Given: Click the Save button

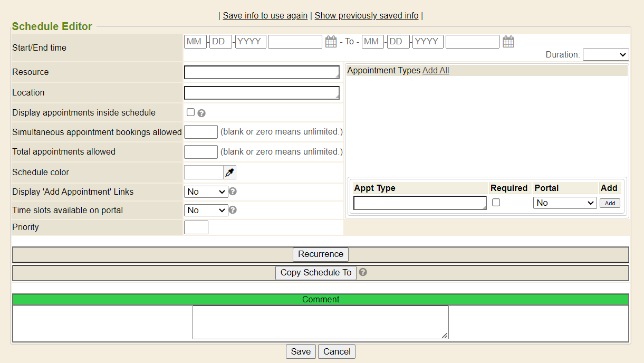Looking at the screenshot, I should [301, 352].
